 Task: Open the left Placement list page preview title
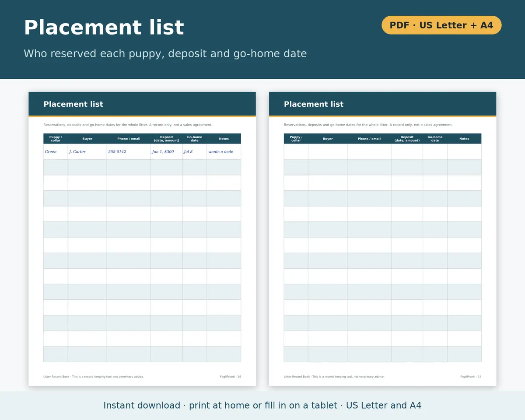click(73, 104)
